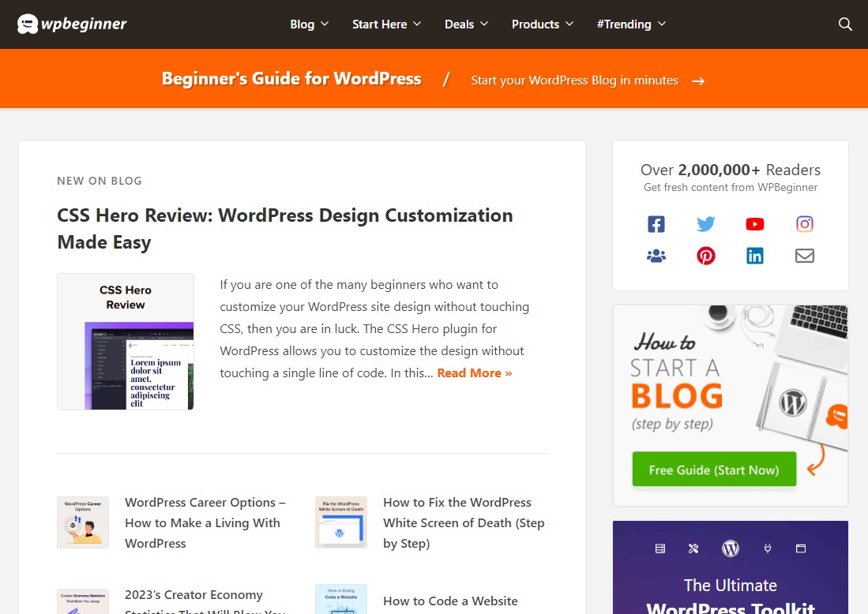The height and width of the screenshot is (614, 868).
Task: Open 'How to Code a Website' link
Action: click(451, 601)
